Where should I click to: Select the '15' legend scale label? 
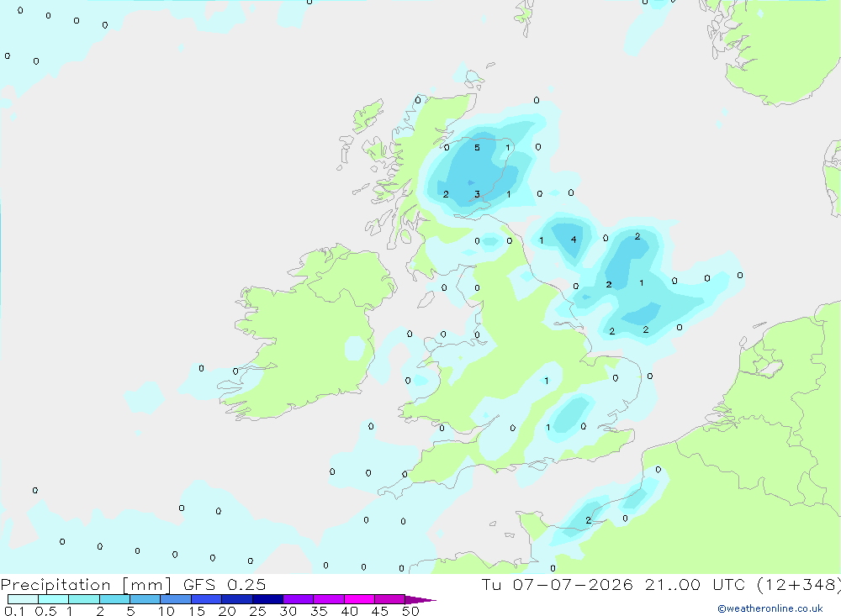pos(197,611)
